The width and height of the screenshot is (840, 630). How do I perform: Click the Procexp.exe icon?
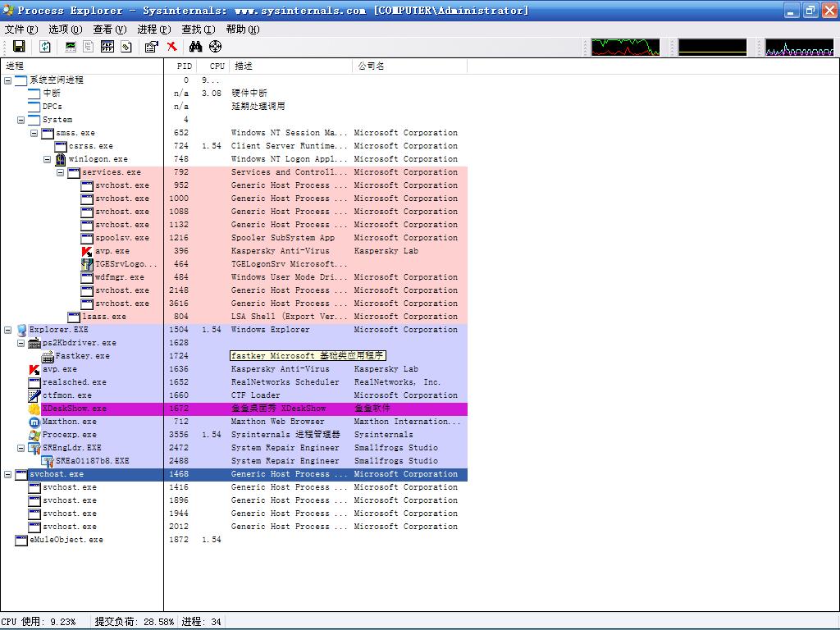34,435
